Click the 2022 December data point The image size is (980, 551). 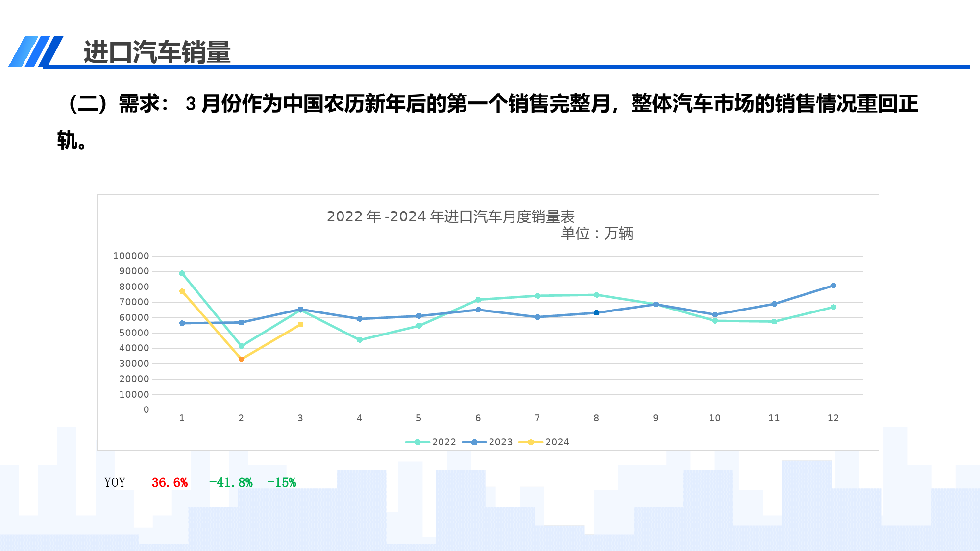pos(833,307)
